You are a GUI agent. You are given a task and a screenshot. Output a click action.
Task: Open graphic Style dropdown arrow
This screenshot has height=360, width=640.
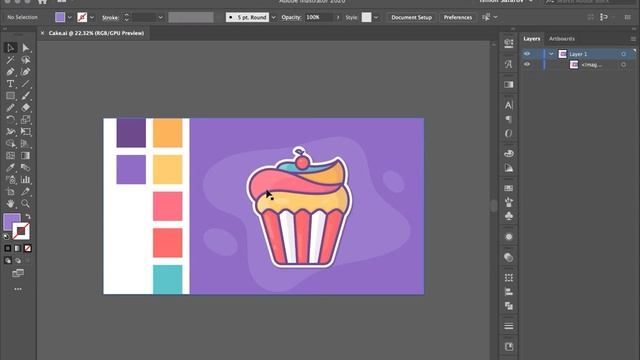click(376, 18)
